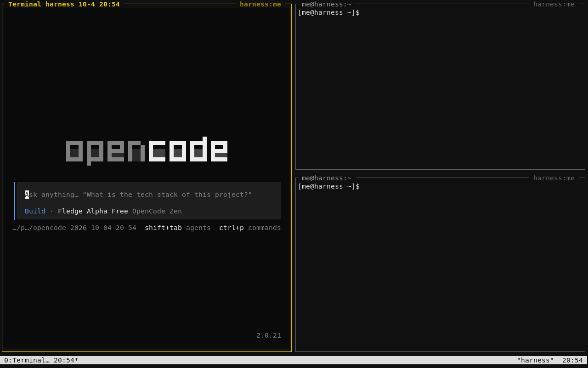588x368 pixels.
Task: Click the "OpenCode Zen" provider label
Action: pos(157,211)
